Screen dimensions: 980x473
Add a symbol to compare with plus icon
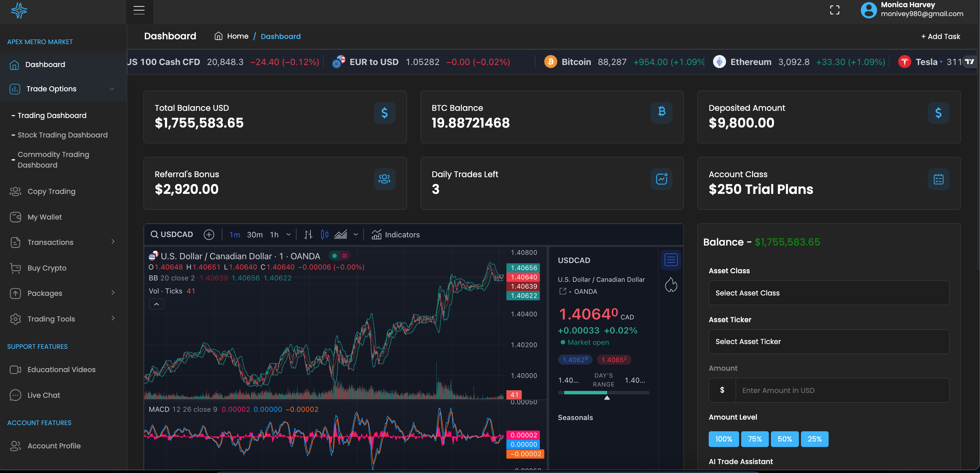[x=209, y=235]
